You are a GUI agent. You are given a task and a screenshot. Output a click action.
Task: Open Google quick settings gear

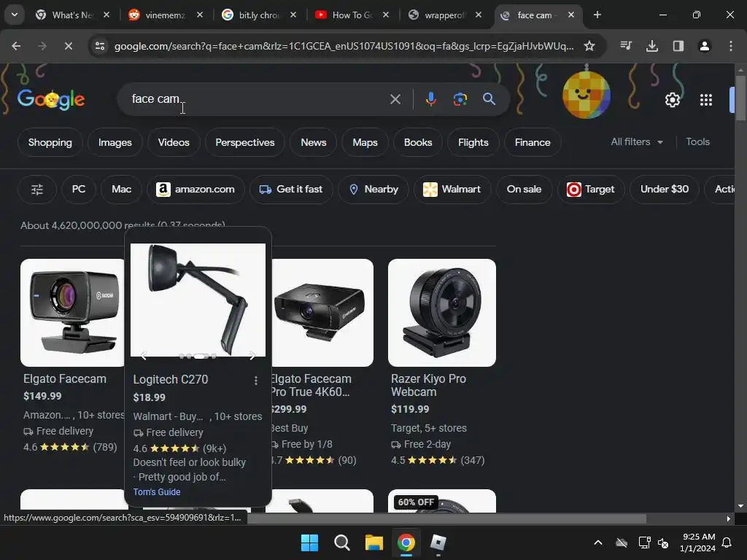672,99
